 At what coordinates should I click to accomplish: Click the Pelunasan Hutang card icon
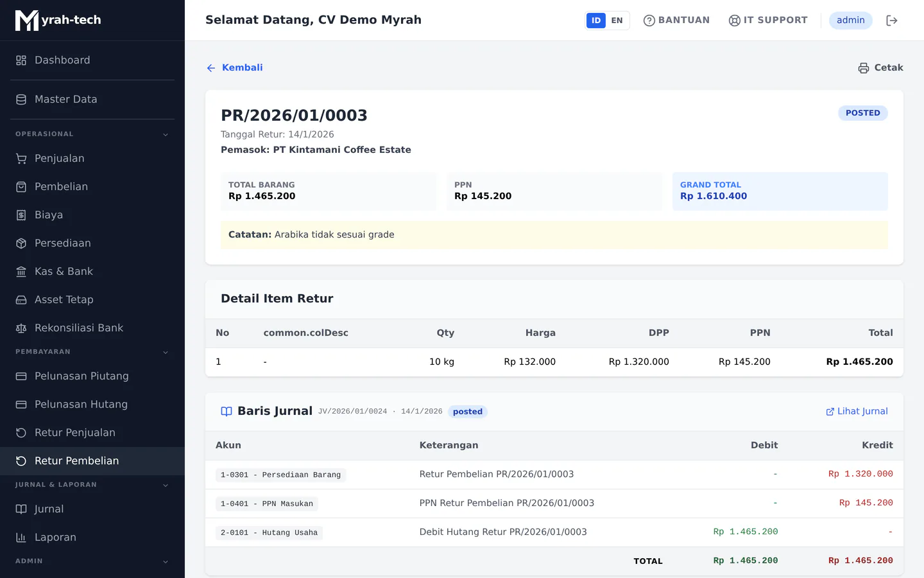click(x=21, y=405)
